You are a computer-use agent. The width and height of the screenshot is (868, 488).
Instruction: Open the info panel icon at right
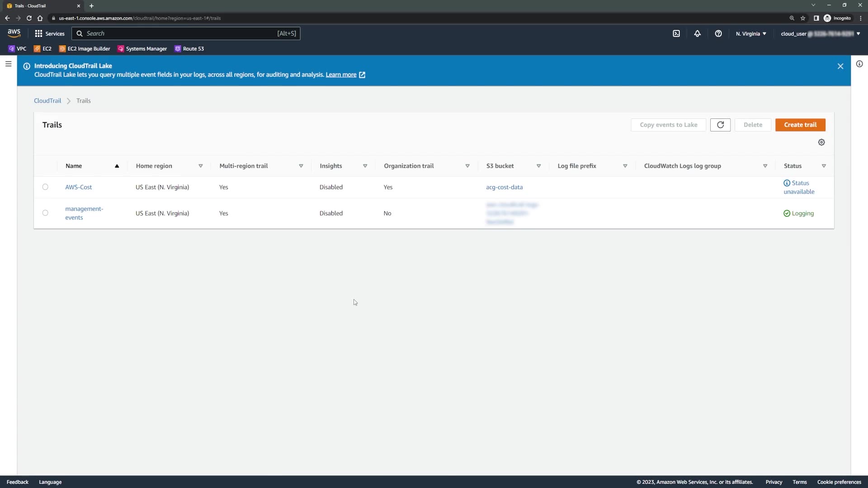[859, 64]
